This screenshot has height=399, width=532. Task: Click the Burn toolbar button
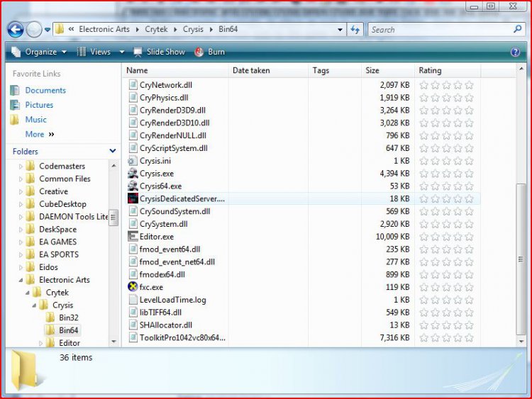coord(210,52)
